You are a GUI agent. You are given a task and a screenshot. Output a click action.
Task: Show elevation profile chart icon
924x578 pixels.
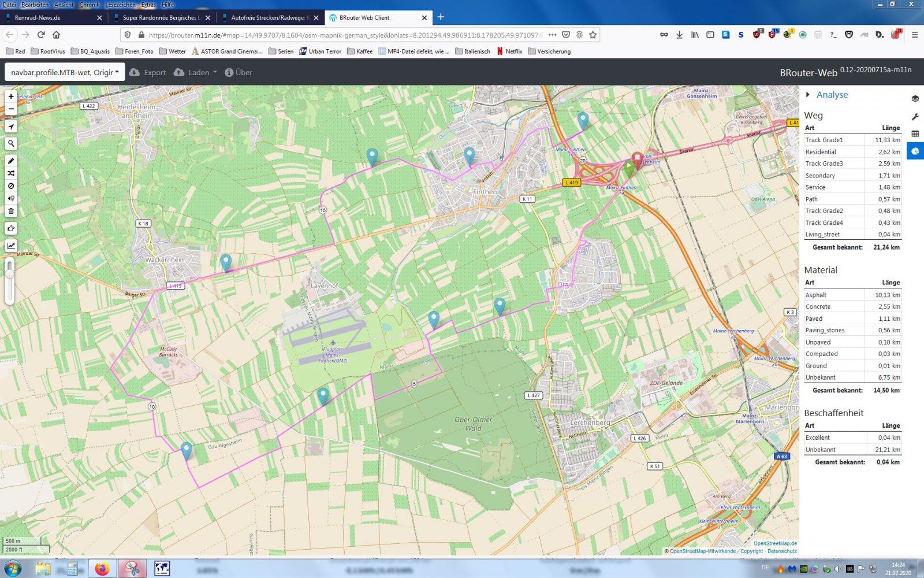(x=11, y=246)
